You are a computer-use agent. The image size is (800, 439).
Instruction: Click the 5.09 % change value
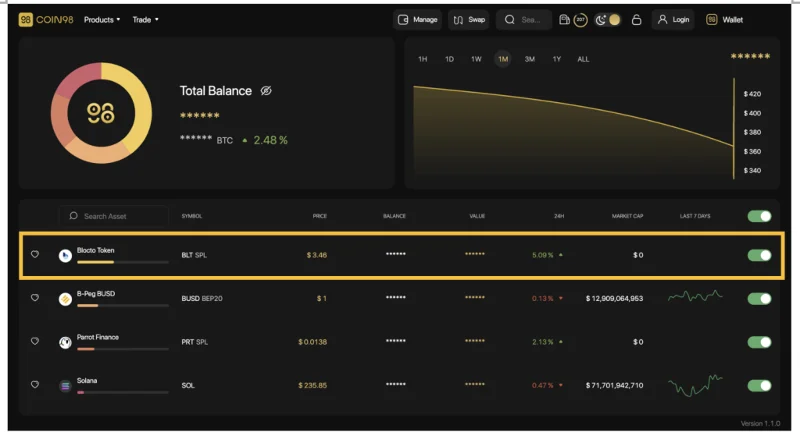543,255
